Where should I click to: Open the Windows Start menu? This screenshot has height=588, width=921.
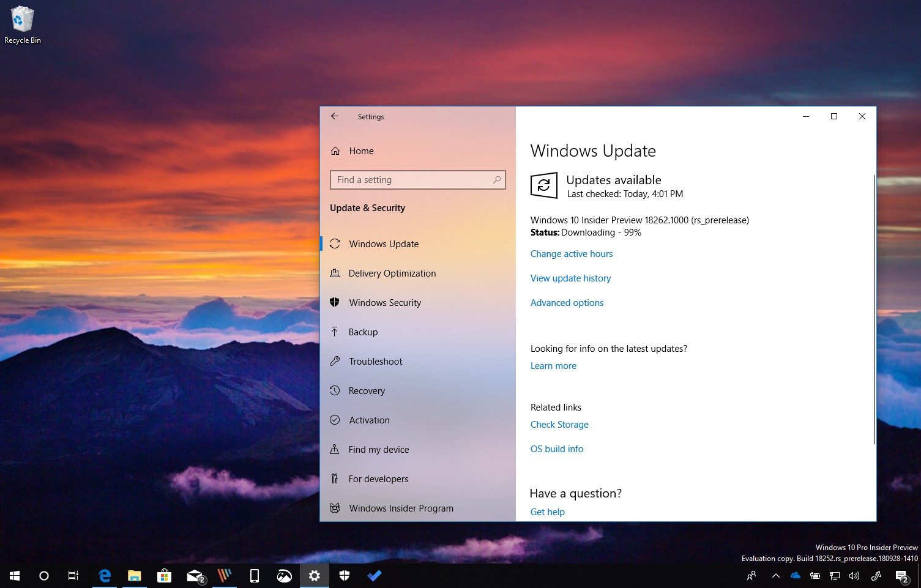(15, 576)
